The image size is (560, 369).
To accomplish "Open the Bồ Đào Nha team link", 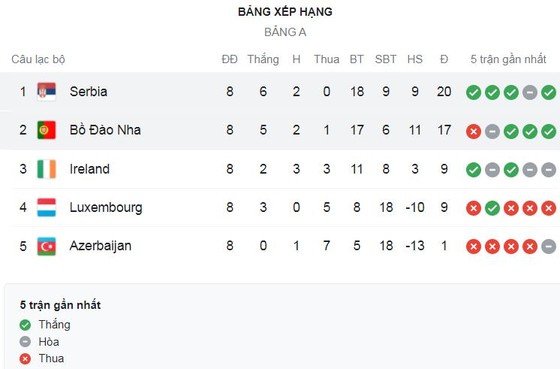I will coord(105,130).
